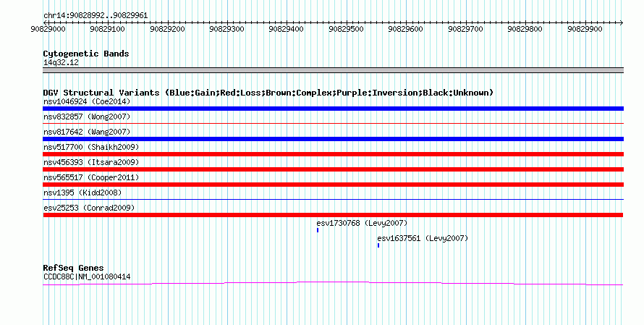Click the nsv565517 (Cooper2011) label
644x325 pixels.
pos(91,177)
